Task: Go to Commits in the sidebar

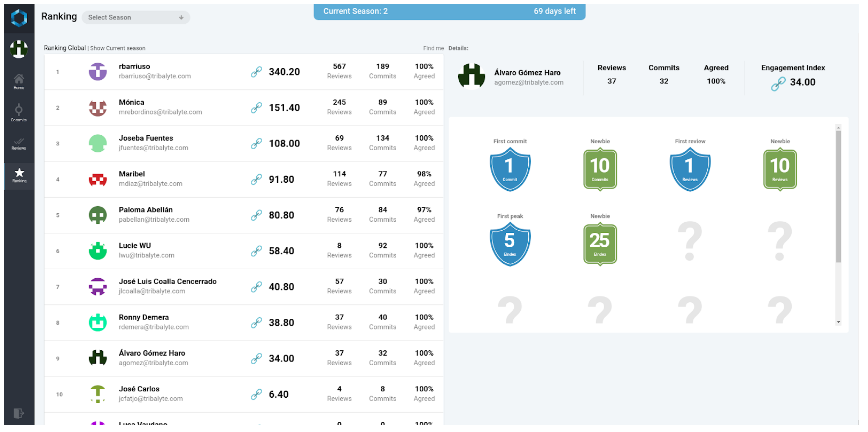Action: click(18, 111)
